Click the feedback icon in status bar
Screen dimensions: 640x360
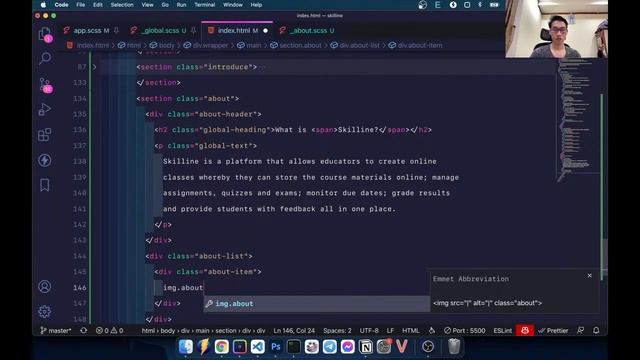(x=580, y=331)
